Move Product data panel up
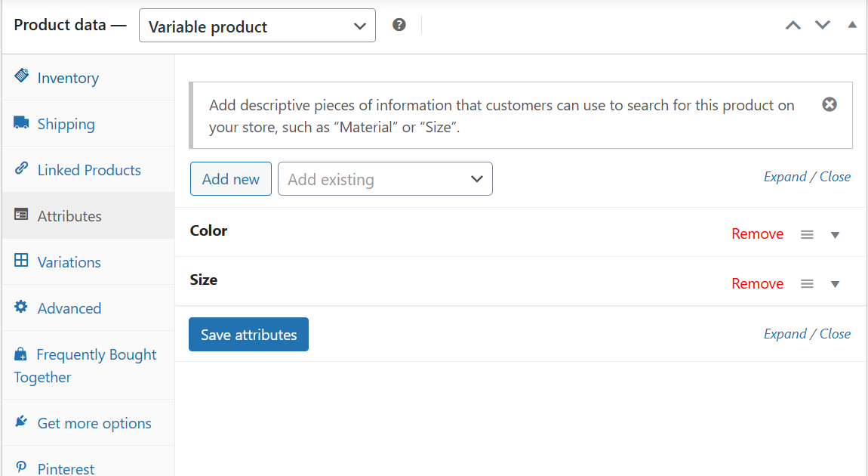Viewport: 868px width, 476px height. coord(793,25)
